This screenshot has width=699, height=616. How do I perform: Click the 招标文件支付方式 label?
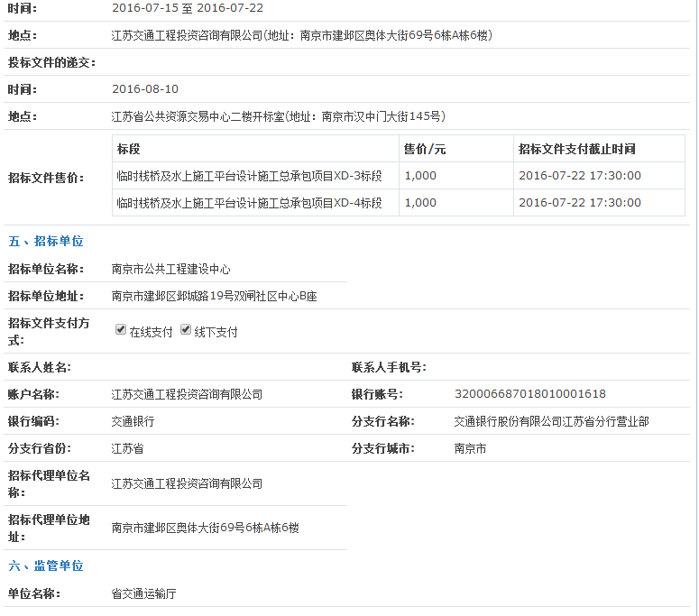coord(49,331)
